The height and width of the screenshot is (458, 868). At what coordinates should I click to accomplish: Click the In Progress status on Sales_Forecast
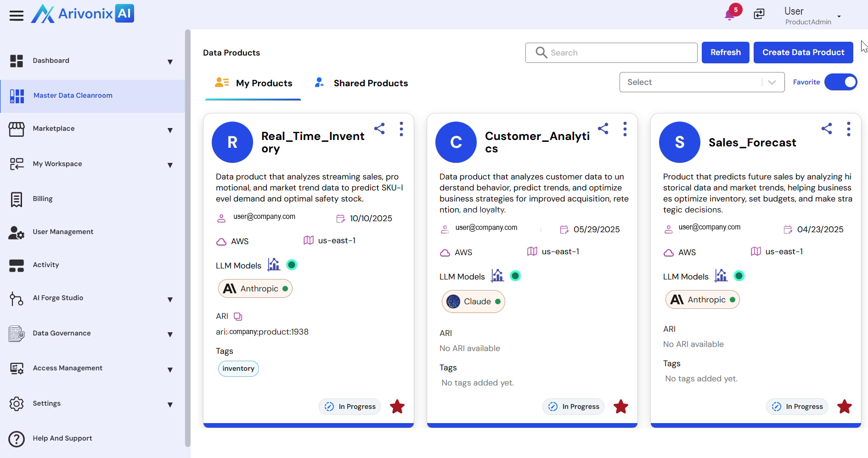pos(796,407)
